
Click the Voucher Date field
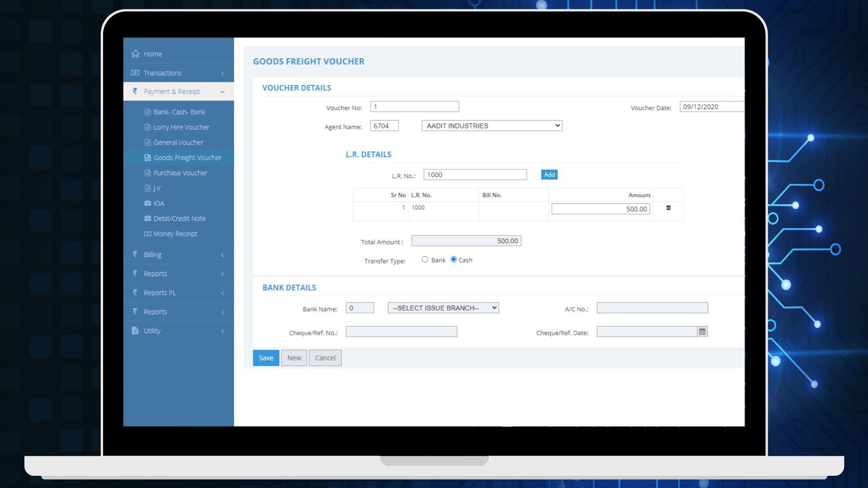point(712,107)
